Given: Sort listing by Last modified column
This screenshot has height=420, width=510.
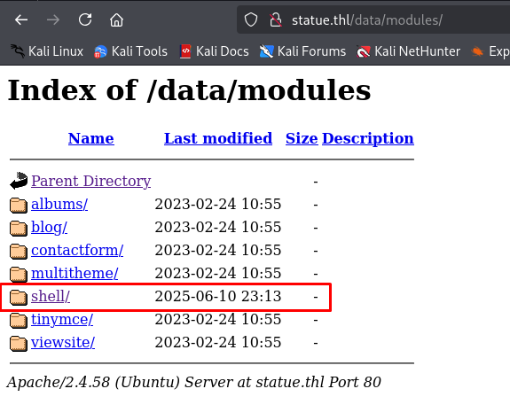Looking at the screenshot, I should pyautogui.click(x=218, y=138).
